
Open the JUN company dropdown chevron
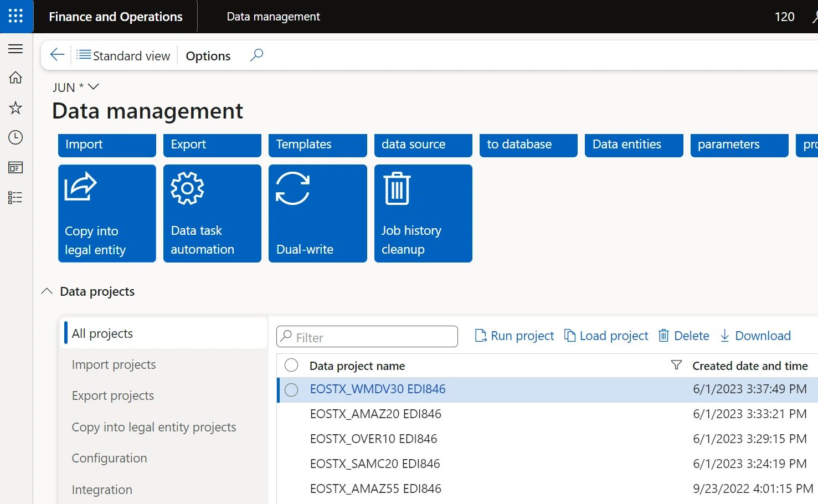(93, 87)
